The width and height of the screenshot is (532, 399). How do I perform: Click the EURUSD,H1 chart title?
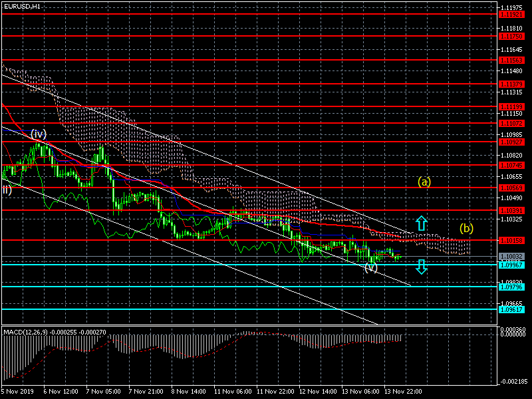(x=22, y=6)
